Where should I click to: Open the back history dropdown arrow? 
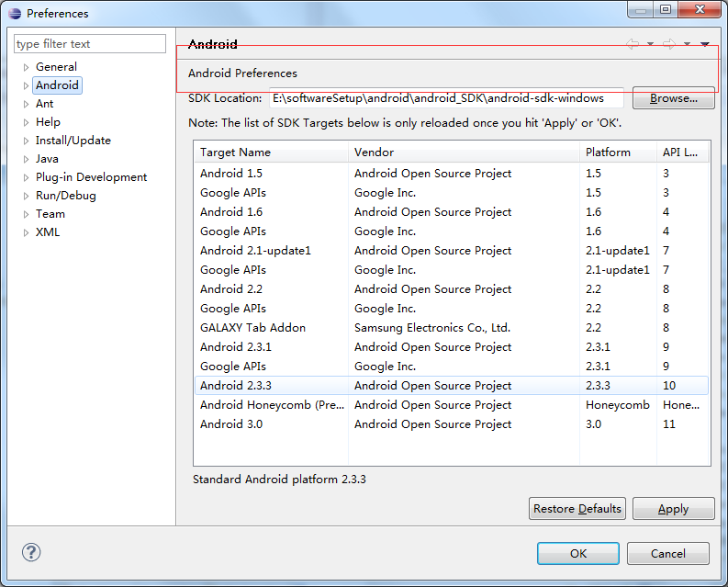[x=651, y=44]
